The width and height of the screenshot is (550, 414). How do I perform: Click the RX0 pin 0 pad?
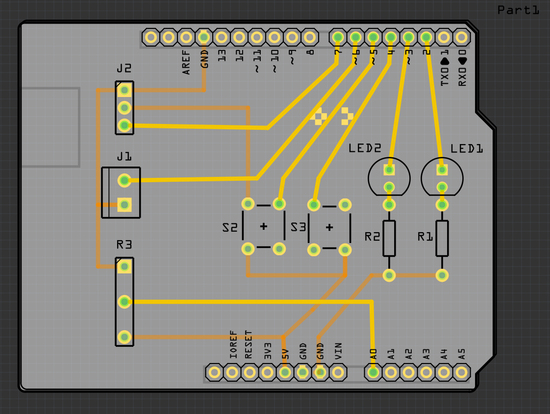(462, 37)
